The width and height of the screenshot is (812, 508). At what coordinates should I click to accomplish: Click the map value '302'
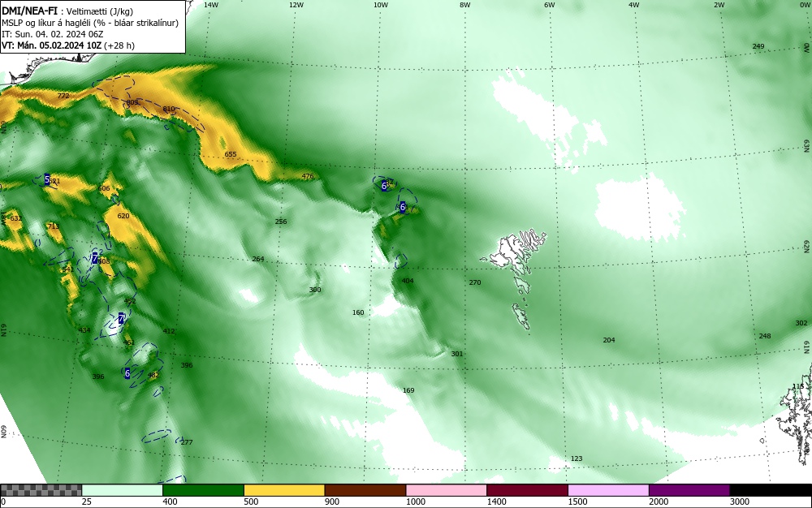coord(801,323)
